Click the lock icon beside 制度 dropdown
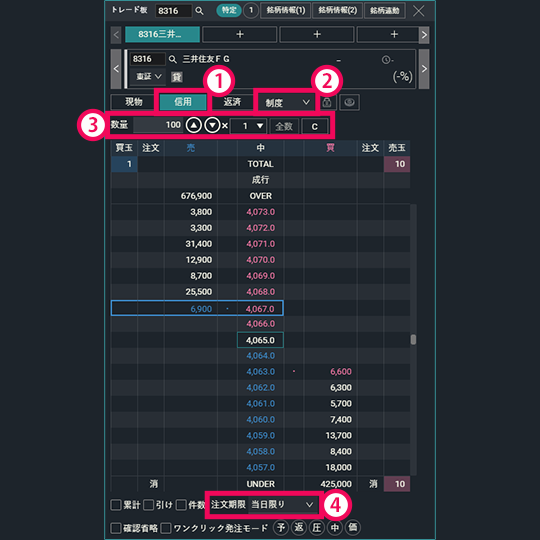This screenshot has width=540, height=540. 327,102
